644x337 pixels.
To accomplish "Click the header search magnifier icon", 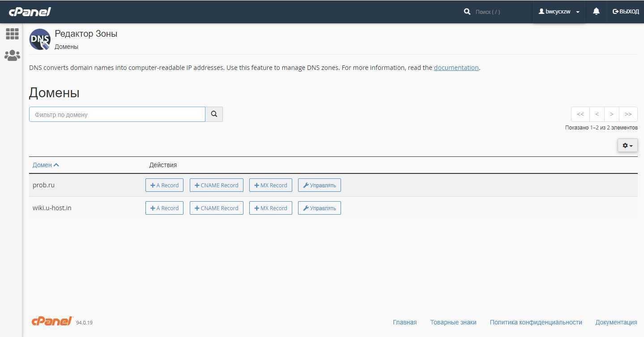I will pyautogui.click(x=467, y=12).
